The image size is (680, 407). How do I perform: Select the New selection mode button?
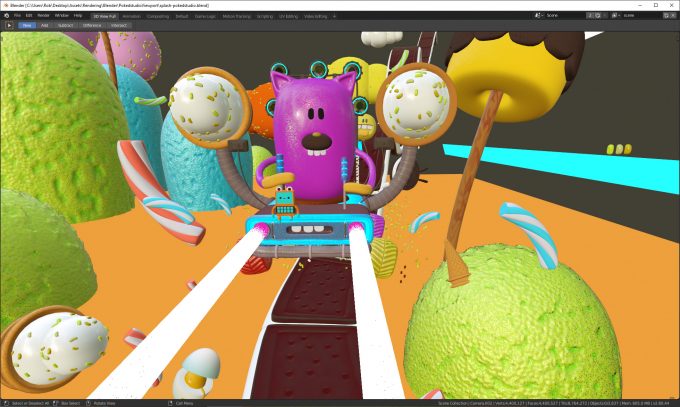coord(27,25)
